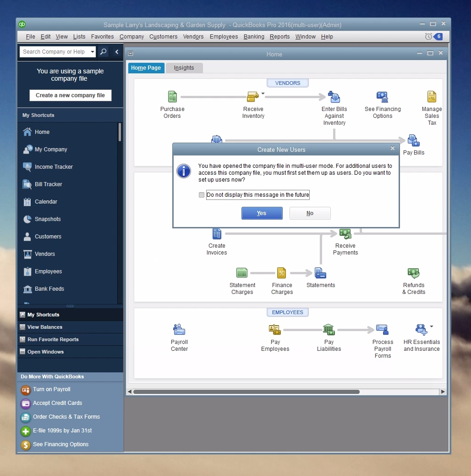Image resolution: width=471 pixels, height=476 pixels.
Task: Click the search magnifier icon
Action: 104,52
